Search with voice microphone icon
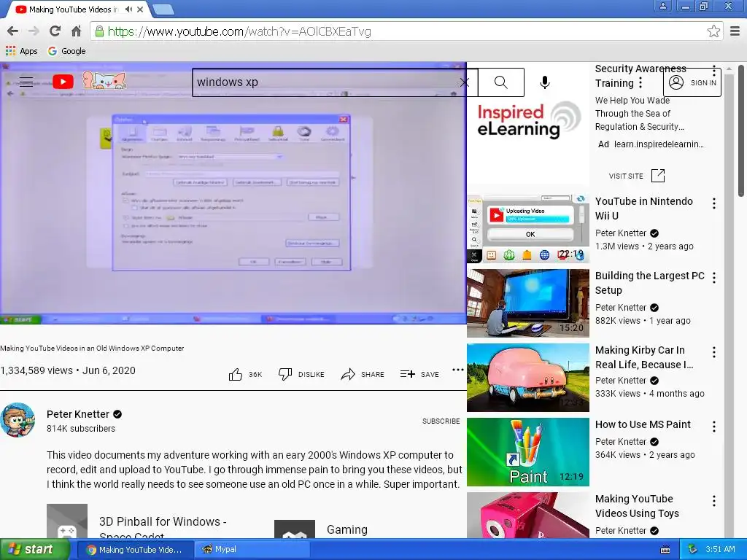The image size is (747, 560). pos(544,82)
